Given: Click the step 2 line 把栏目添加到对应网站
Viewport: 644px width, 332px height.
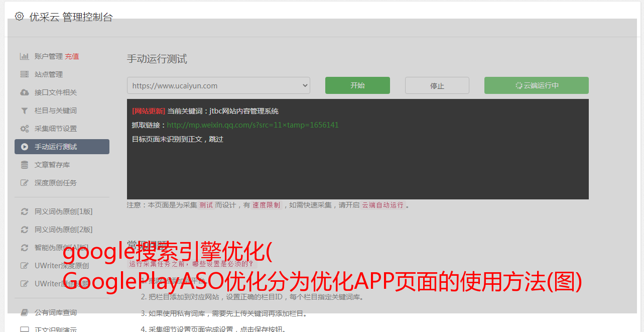Looking at the screenshot, I should click(x=252, y=297).
